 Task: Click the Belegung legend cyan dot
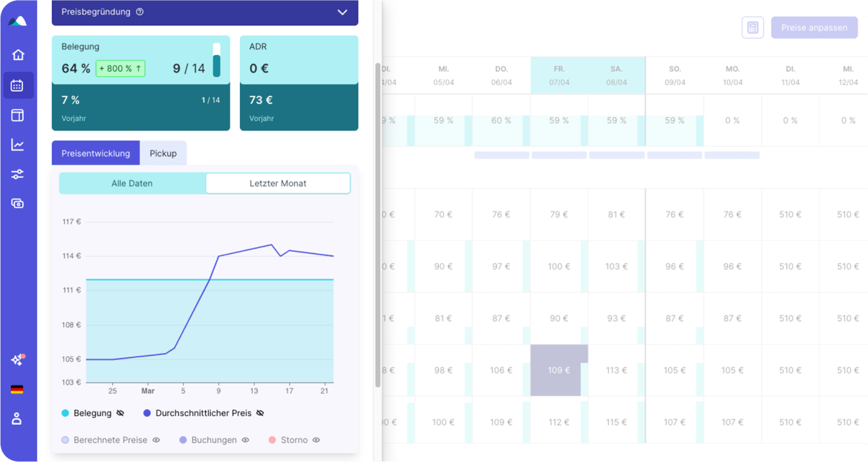pyautogui.click(x=65, y=413)
